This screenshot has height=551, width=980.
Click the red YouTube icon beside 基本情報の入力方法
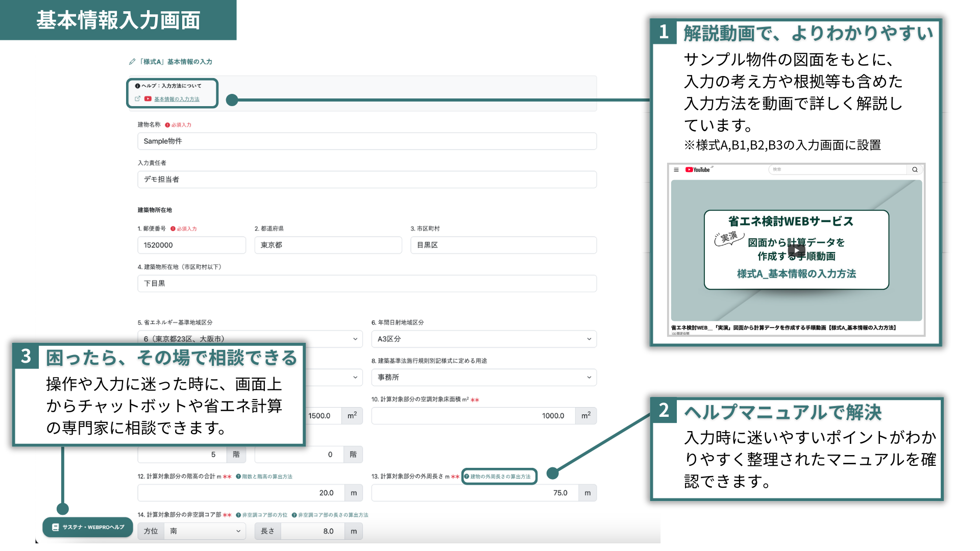tap(148, 99)
